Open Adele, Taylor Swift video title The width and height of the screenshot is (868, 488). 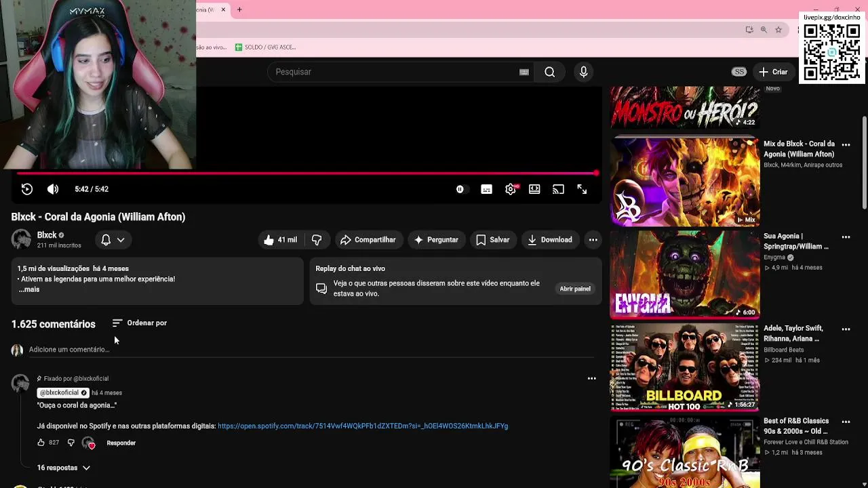point(793,333)
